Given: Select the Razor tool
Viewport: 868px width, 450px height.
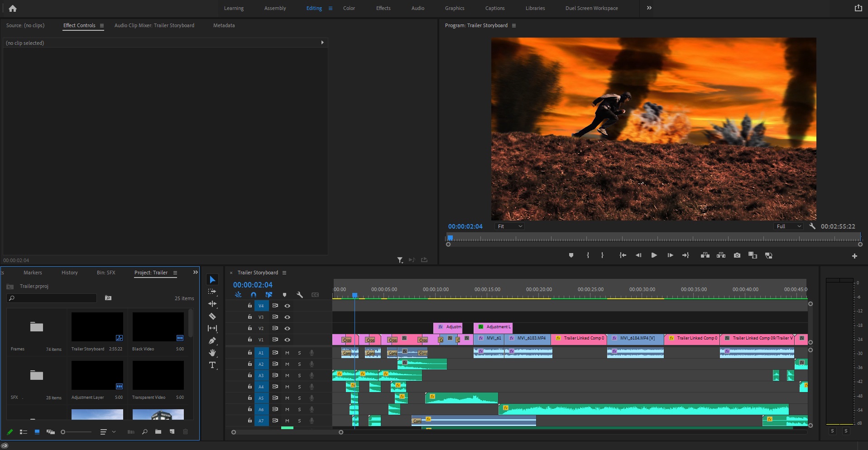Looking at the screenshot, I should [212, 316].
